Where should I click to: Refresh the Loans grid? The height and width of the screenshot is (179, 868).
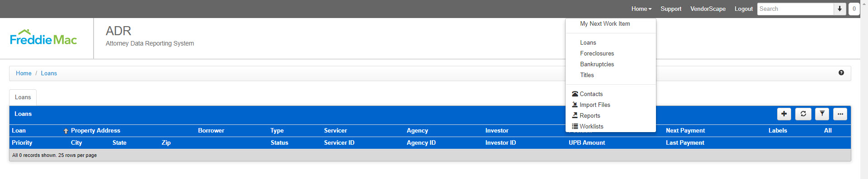click(x=803, y=114)
